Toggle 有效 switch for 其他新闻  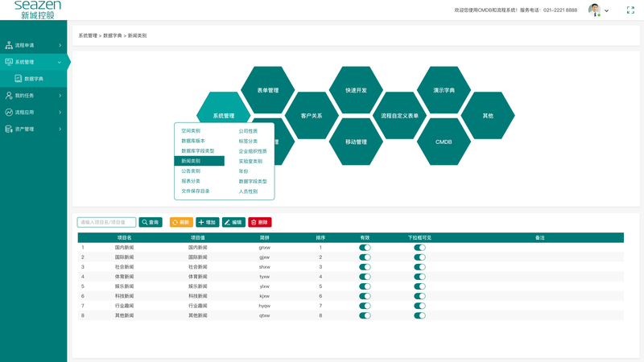365,315
